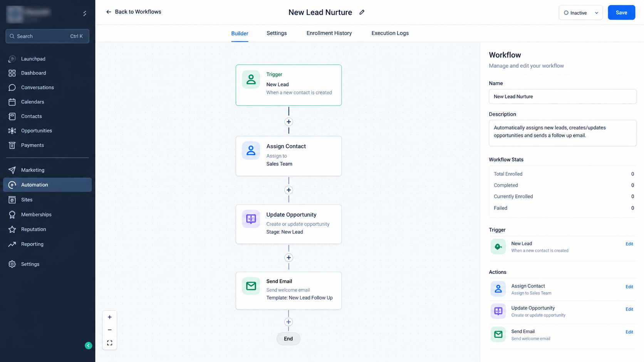Viewport: 644px width, 362px height.
Task: Save the workflow
Action: click(621, 13)
